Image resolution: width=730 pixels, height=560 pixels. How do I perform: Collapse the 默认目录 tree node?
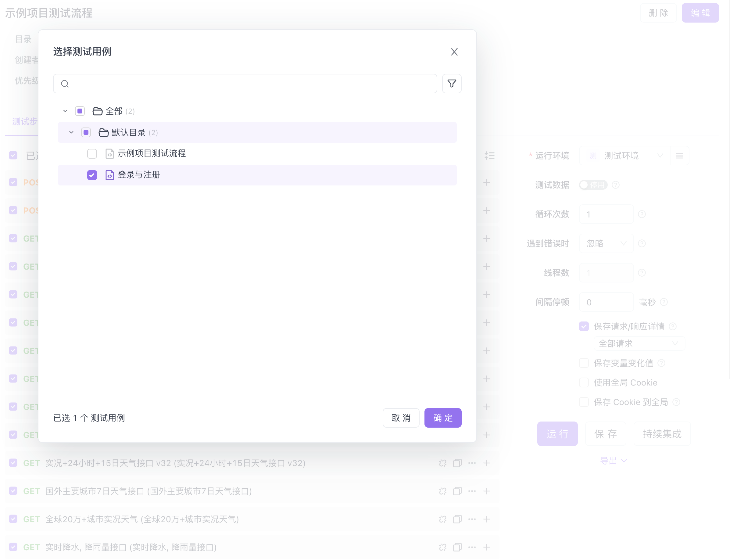pyautogui.click(x=71, y=133)
